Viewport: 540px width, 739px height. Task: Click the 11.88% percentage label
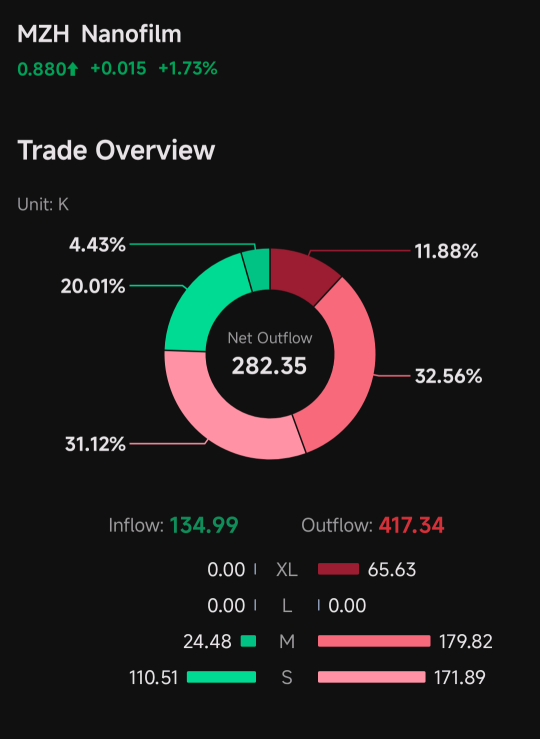(x=446, y=251)
